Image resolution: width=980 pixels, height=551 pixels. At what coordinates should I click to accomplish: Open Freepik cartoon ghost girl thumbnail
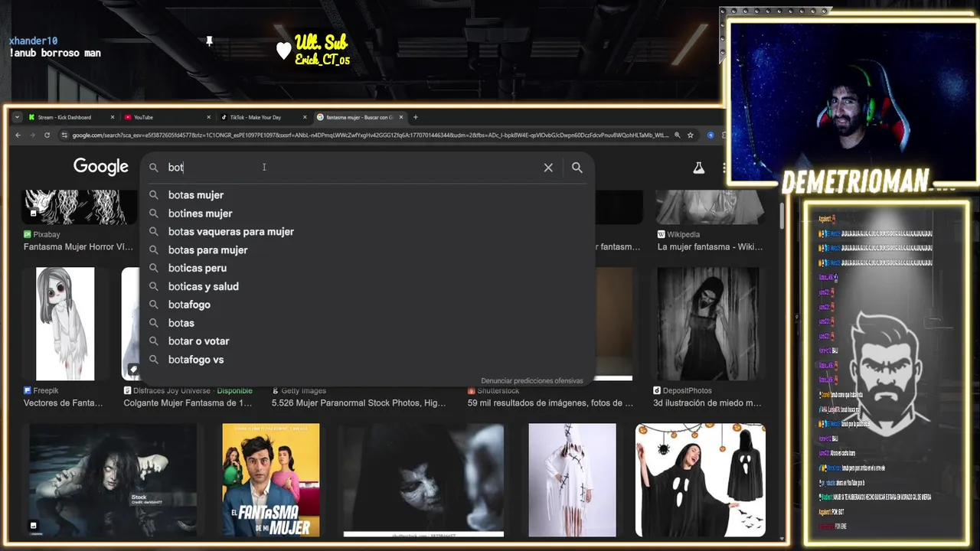65,324
